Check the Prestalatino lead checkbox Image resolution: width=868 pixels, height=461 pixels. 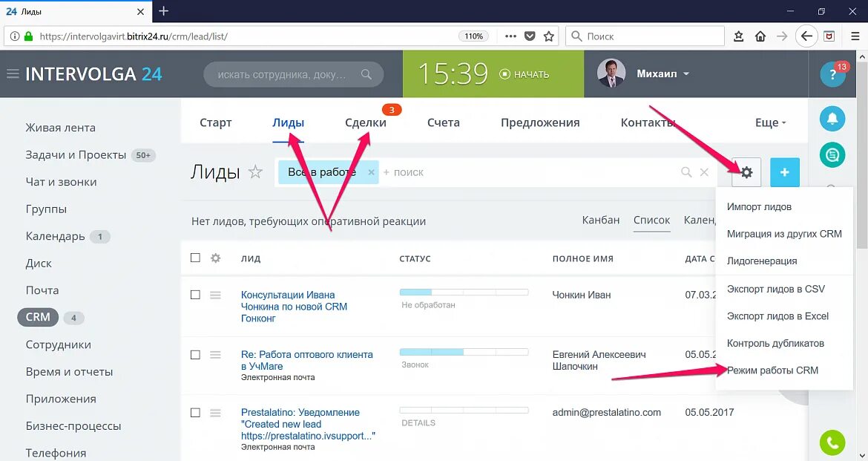pos(195,413)
